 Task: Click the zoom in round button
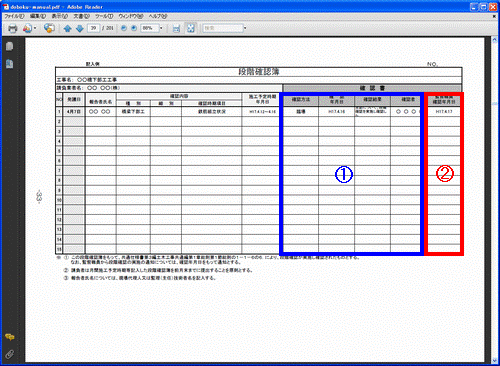134,28
